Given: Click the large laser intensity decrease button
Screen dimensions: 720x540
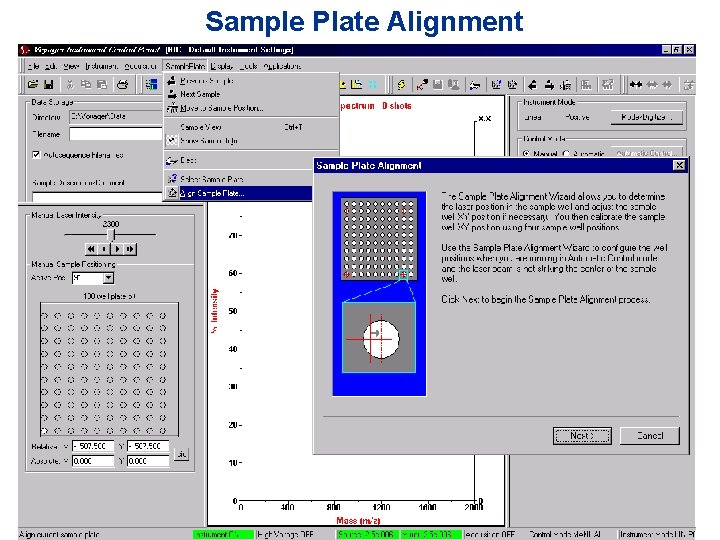Looking at the screenshot, I should click(91, 249).
